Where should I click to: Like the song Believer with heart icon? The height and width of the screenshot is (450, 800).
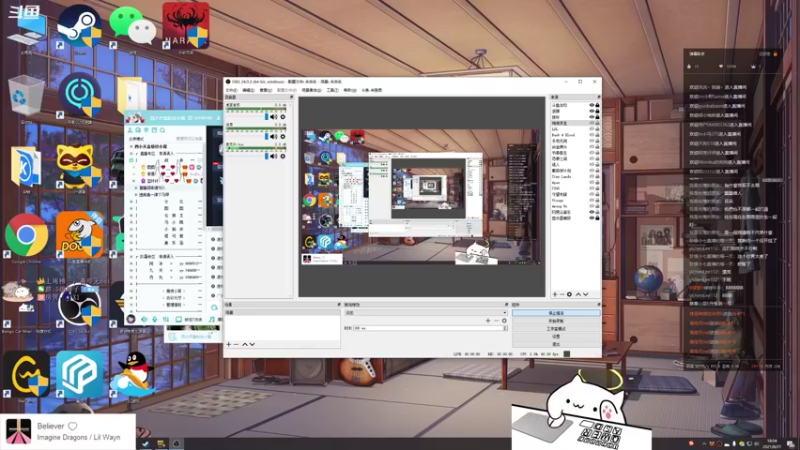(x=72, y=426)
